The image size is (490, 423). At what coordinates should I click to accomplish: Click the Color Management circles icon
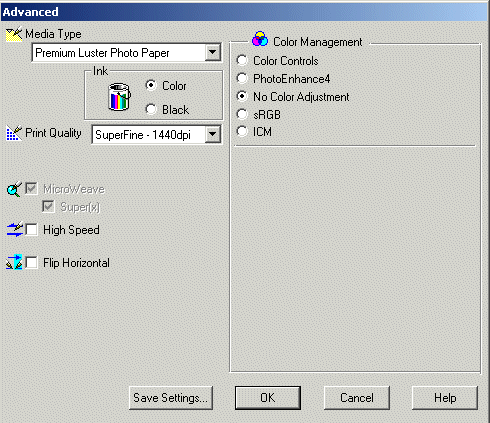[260, 39]
